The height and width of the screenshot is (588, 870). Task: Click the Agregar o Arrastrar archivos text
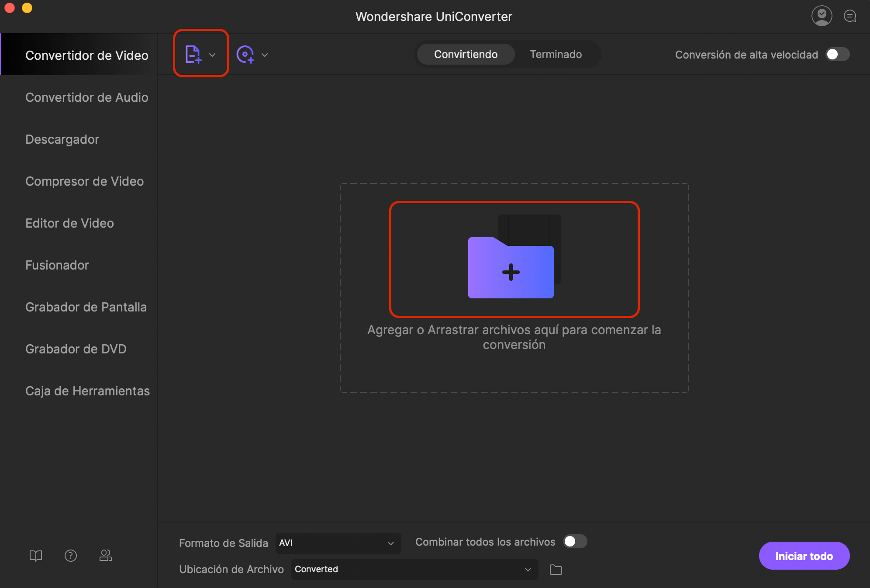point(514,337)
